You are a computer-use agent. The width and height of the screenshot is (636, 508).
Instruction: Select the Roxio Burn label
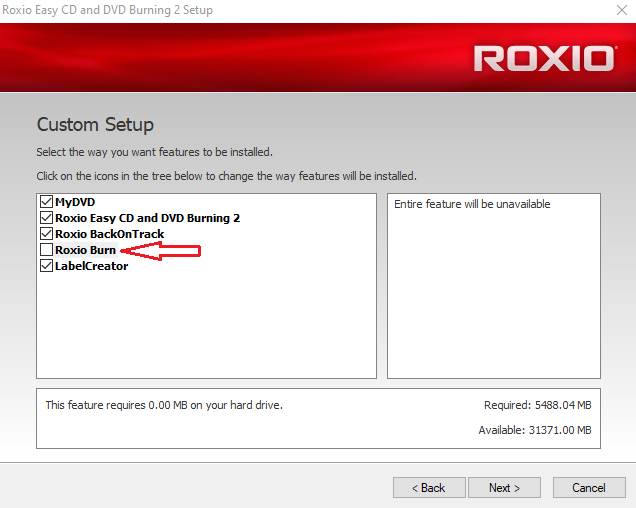pyautogui.click(x=86, y=250)
